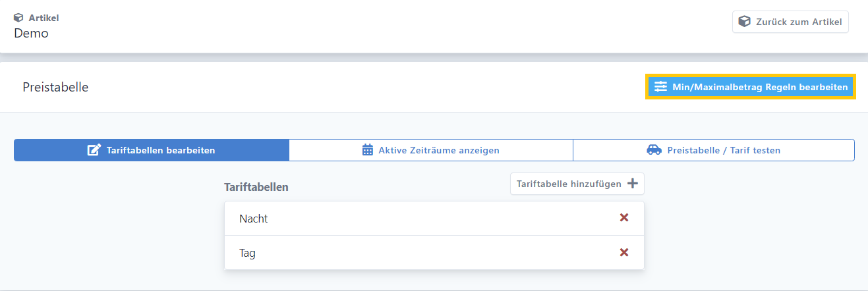Screen dimensions: 868x291
Task: Click the Demo article title
Action: 31,33
